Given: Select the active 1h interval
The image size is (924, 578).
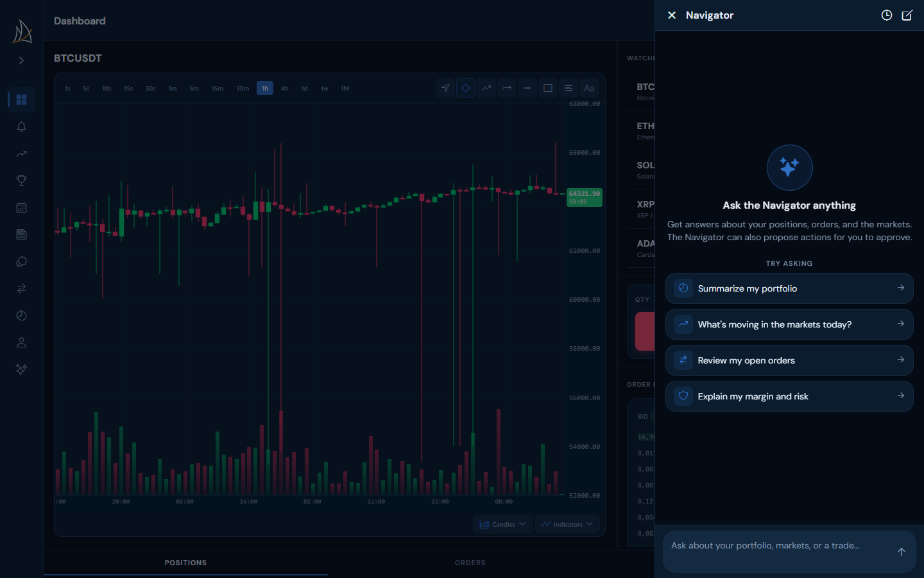Looking at the screenshot, I should (x=265, y=89).
